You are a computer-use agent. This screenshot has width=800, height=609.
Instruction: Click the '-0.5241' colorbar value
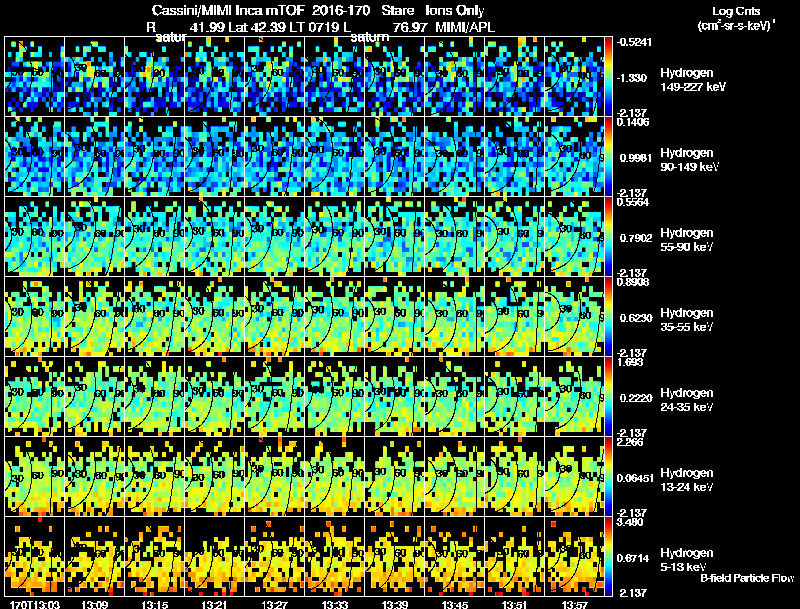tap(634, 42)
